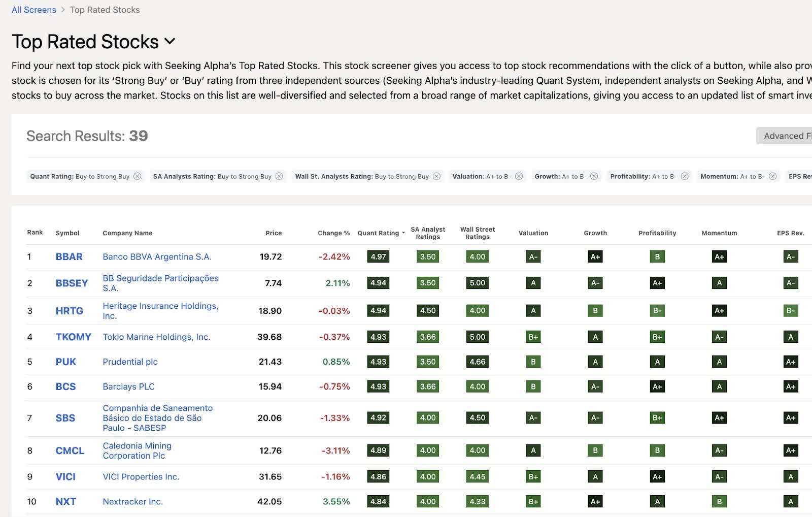Viewport: 812px width, 517px height.
Task: Open the HRTG ticker symbol
Action: (x=70, y=311)
